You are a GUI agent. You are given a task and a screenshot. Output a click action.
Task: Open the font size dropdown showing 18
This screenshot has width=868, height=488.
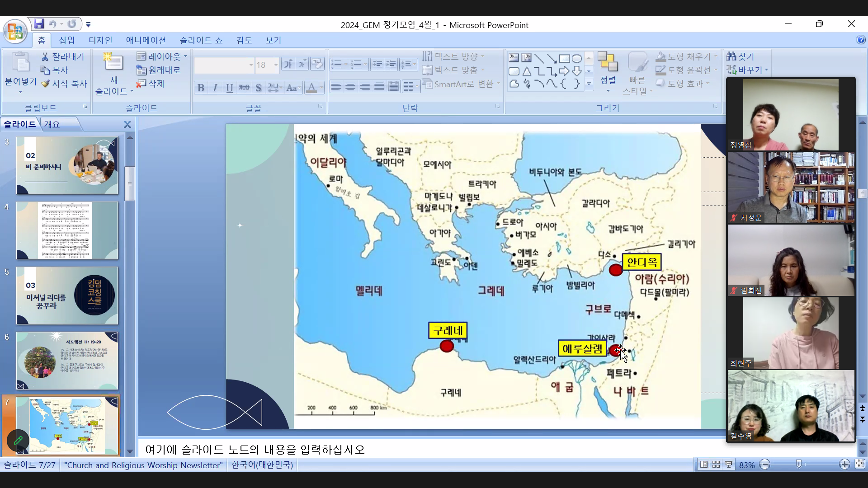[275, 65]
